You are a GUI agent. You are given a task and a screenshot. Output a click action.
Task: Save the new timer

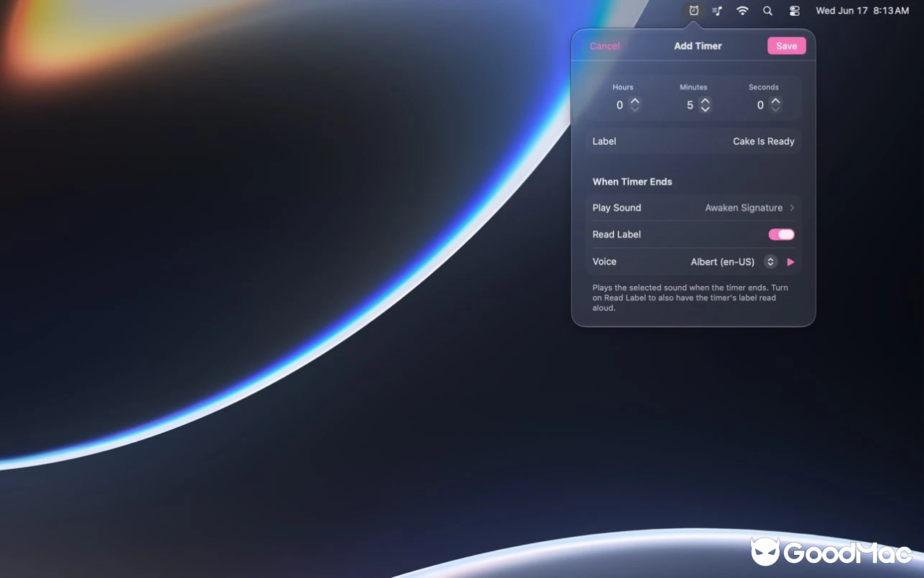tap(786, 46)
